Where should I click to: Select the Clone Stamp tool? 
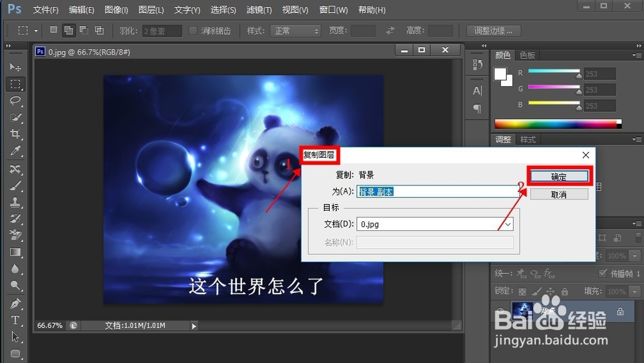coord(15,202)
